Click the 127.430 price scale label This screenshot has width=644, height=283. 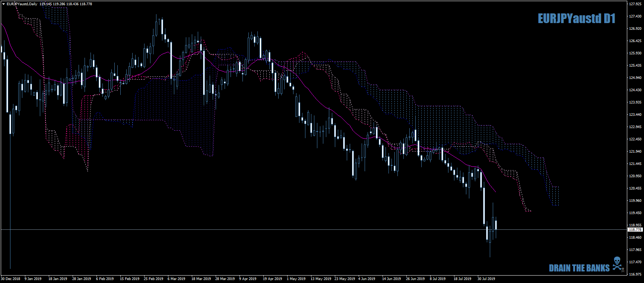click(x=635, y=16)
